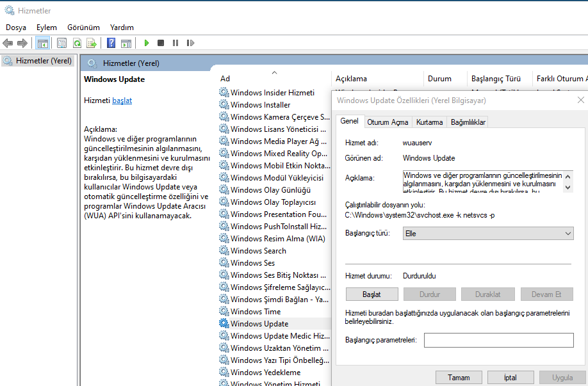The width and height of the screenshot is (588, 386).
Task: Click the green Start Service icon
Action: click(x=147, y=43)
